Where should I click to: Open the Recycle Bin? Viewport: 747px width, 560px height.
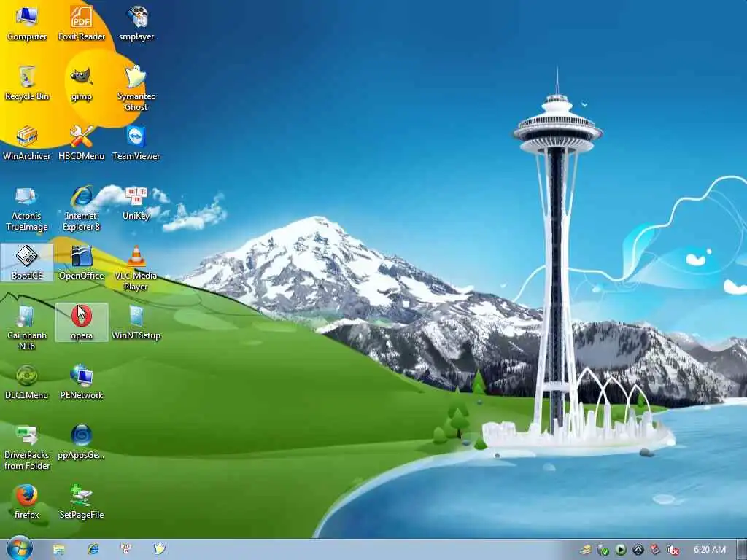pos(27,83)
